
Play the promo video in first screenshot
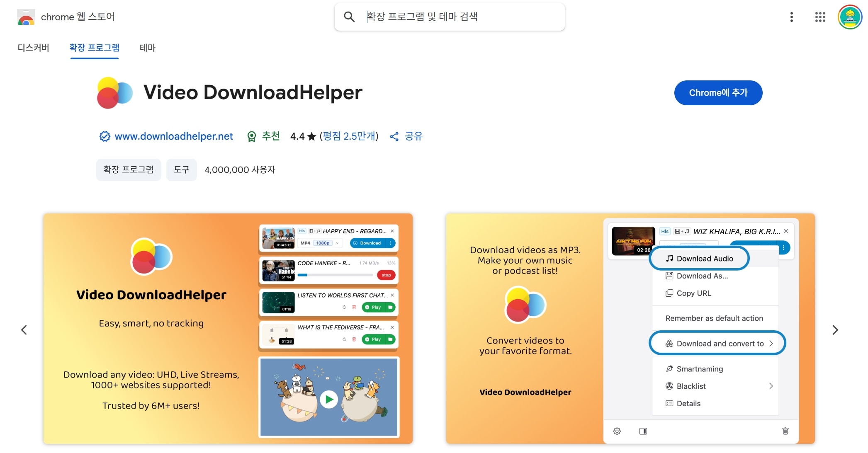[x=329, y=400]
